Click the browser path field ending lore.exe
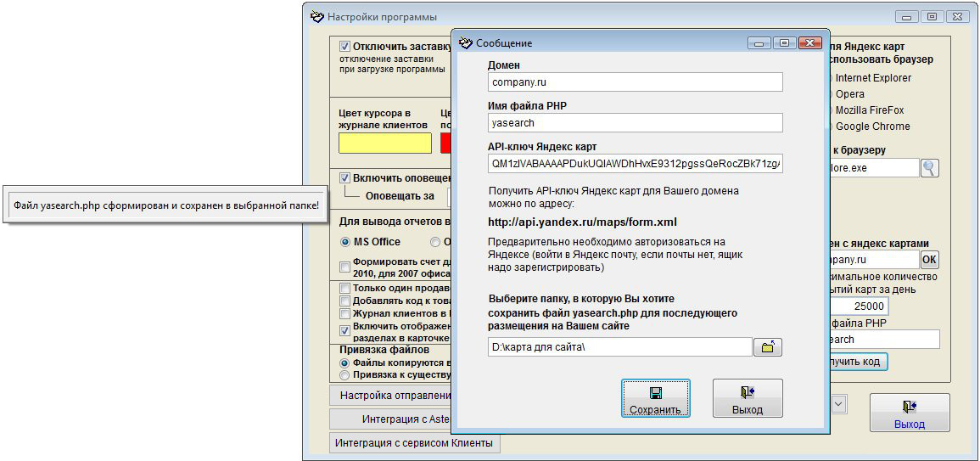The image size is (980, 461). [x=875, y=167]
